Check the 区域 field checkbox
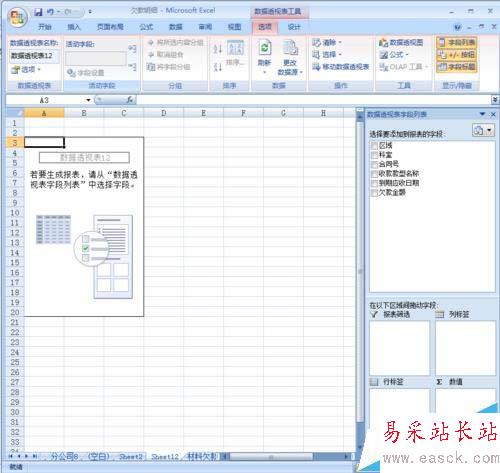This screenshot has height=473, width=500. 374,146
